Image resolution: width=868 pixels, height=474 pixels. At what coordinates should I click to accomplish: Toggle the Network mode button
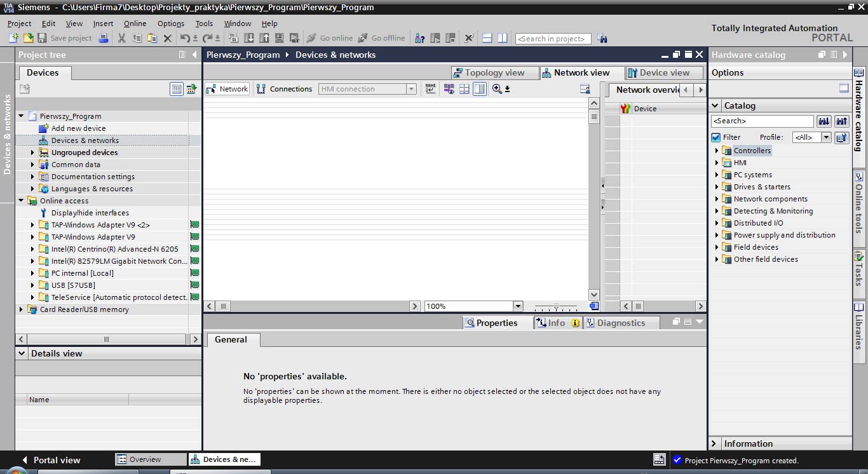coord(227,89)
